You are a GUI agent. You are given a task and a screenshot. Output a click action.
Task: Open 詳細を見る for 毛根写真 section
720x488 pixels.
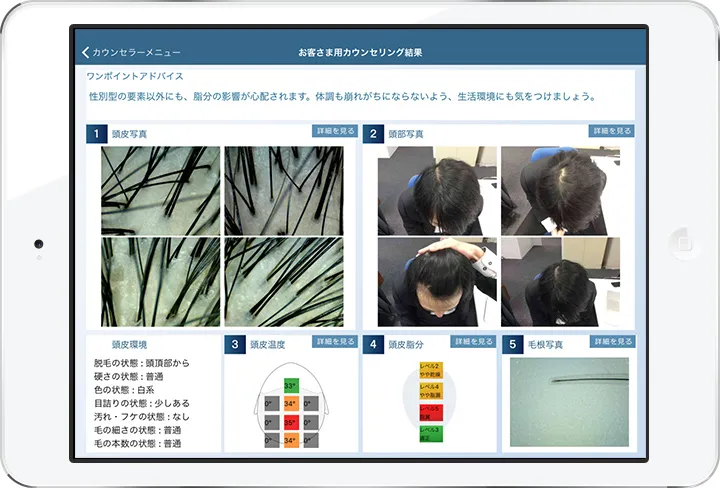point(611,342)
